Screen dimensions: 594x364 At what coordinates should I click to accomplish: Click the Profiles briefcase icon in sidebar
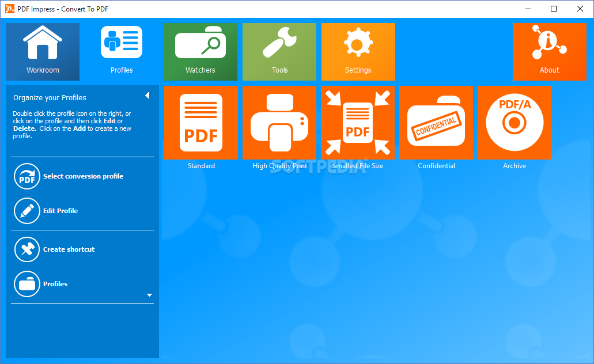click(x=27, y=284)
